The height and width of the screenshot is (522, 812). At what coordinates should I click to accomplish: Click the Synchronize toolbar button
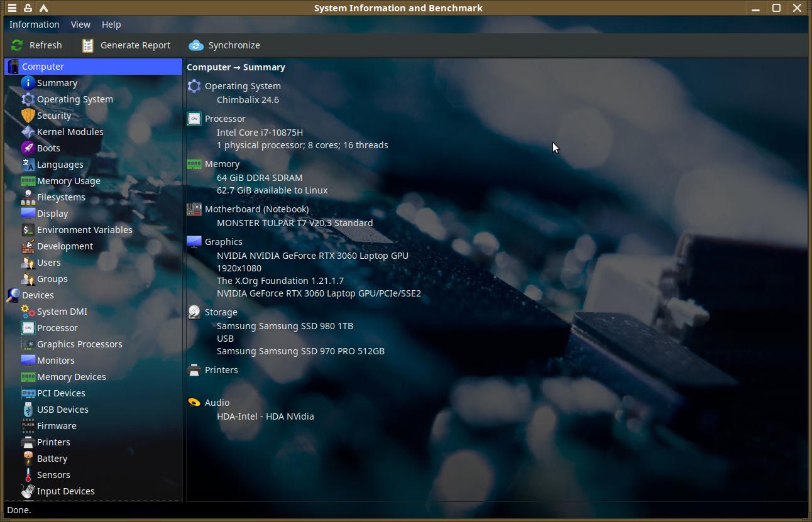[224, 45]
